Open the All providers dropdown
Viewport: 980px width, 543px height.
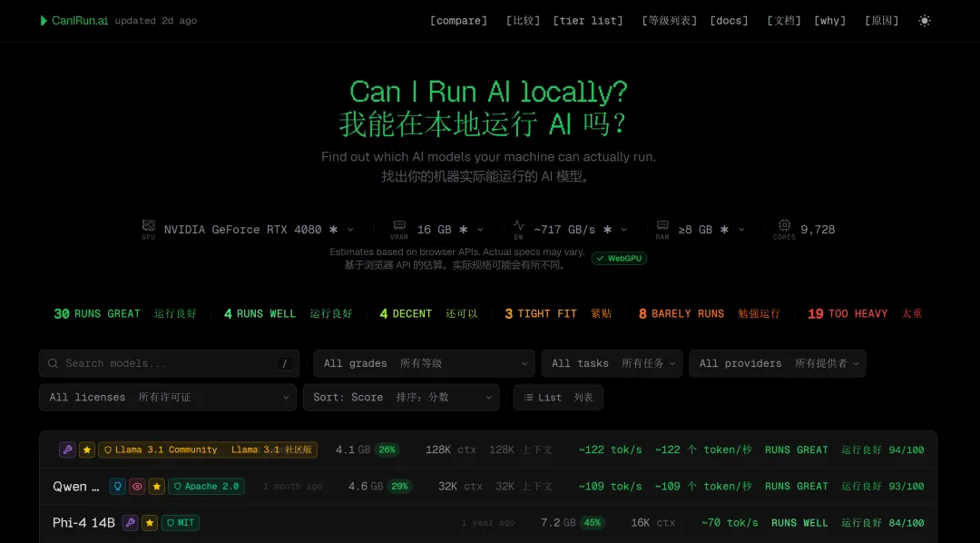click(778, 363)
